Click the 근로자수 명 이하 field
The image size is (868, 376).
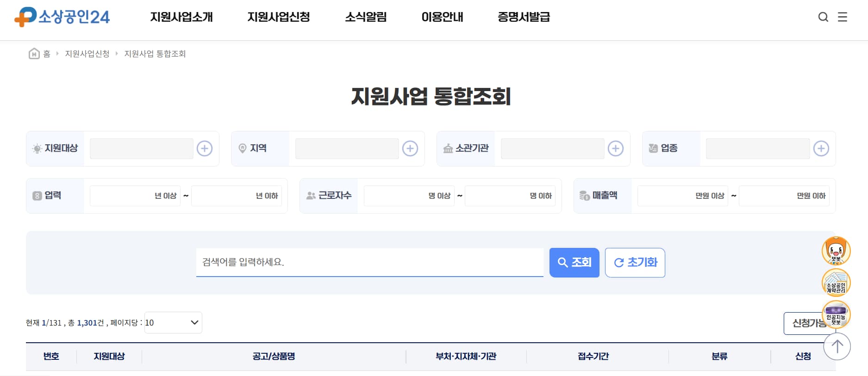pos(510,196)
